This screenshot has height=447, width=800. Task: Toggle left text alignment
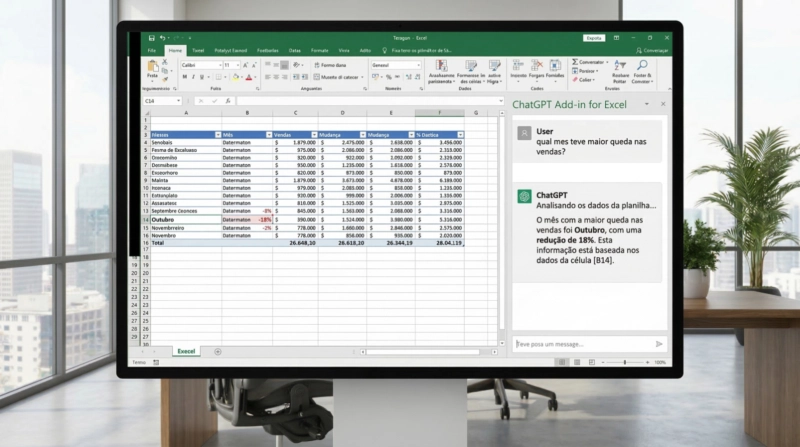coord(268,77)
